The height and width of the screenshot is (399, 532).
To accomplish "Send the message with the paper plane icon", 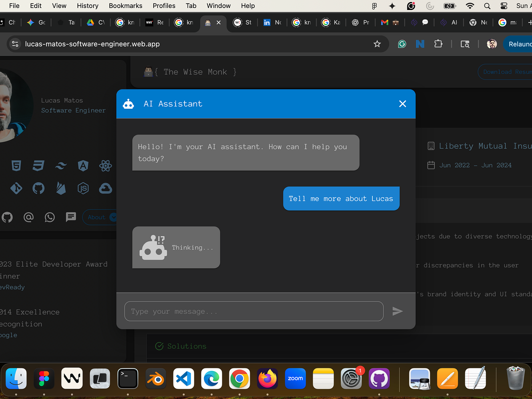I will pos(398,311).
